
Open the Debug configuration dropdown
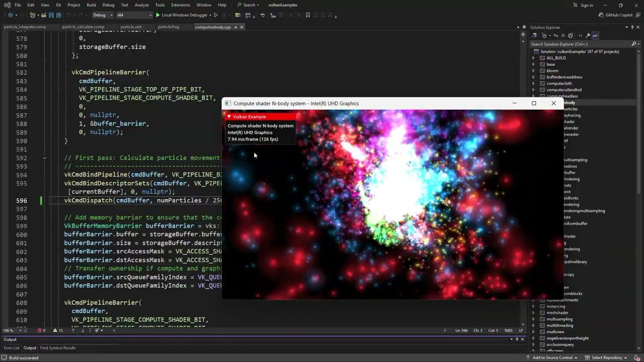click(103, 15)
